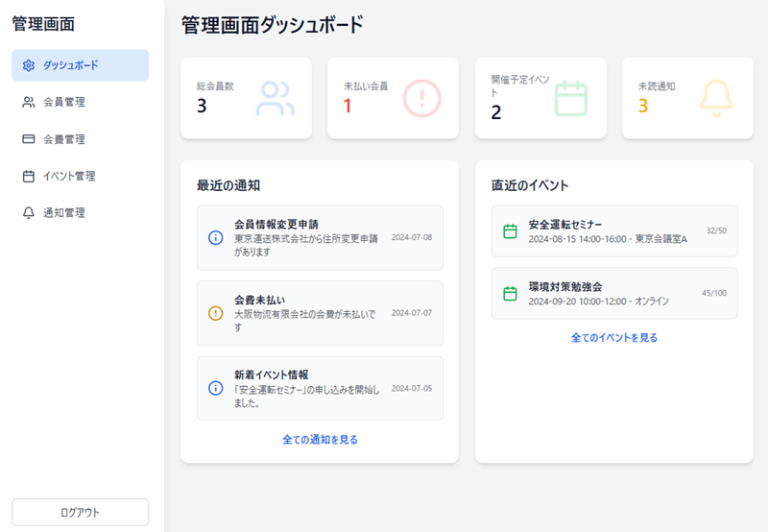Click the large users icon in 総会員数 card
768x532 pixels.
(x=275, y=99)
